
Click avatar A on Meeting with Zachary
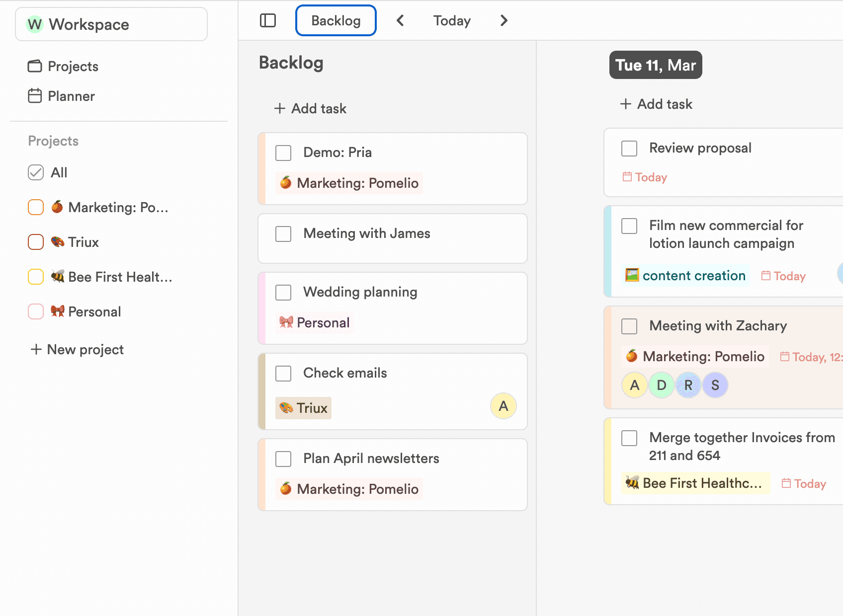(x=635, y=385)
